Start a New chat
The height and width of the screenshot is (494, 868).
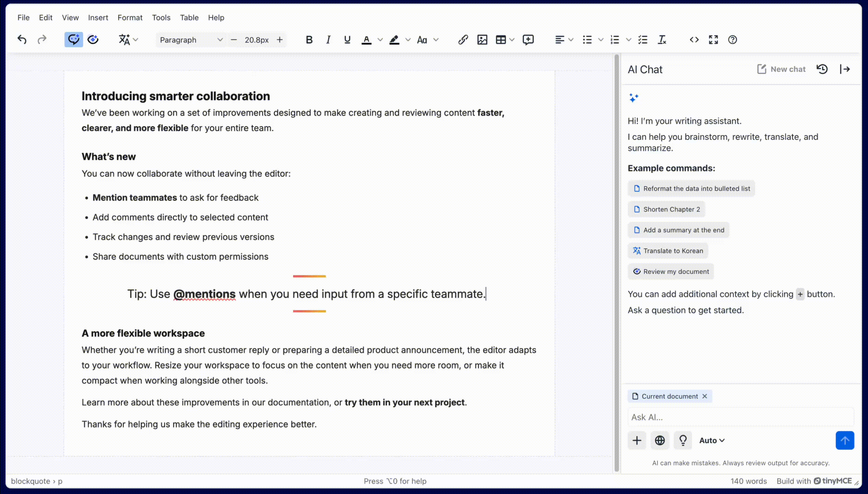tap(781, 69)
